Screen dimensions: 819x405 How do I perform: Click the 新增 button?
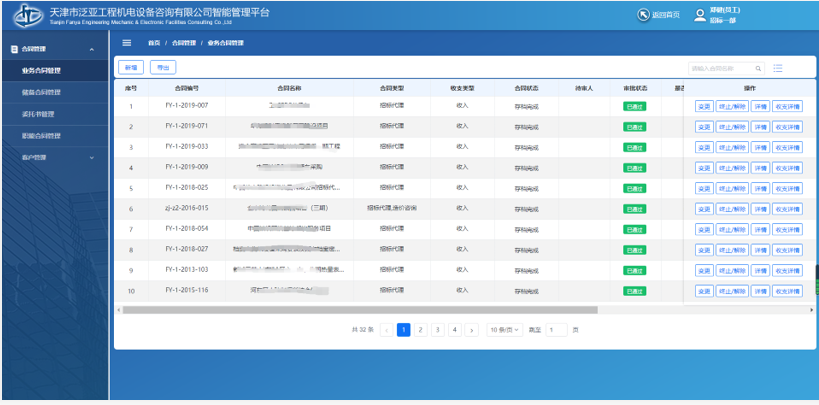pyautogui.click(x=130, y=68)
